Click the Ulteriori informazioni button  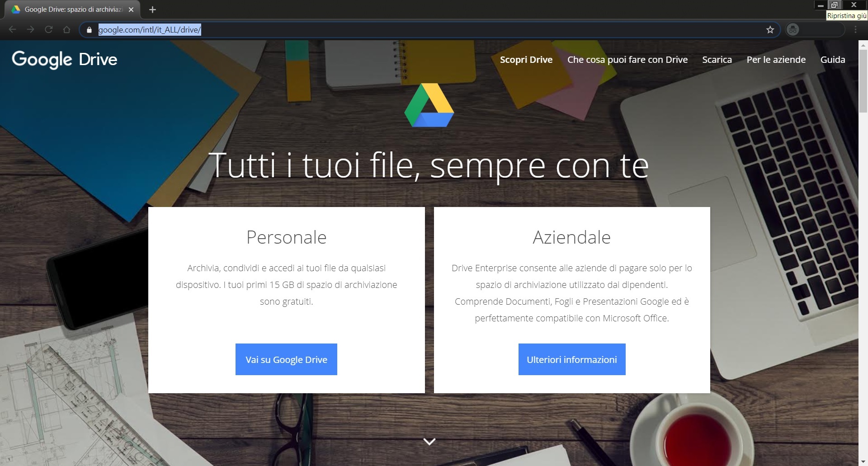(572, 359)
